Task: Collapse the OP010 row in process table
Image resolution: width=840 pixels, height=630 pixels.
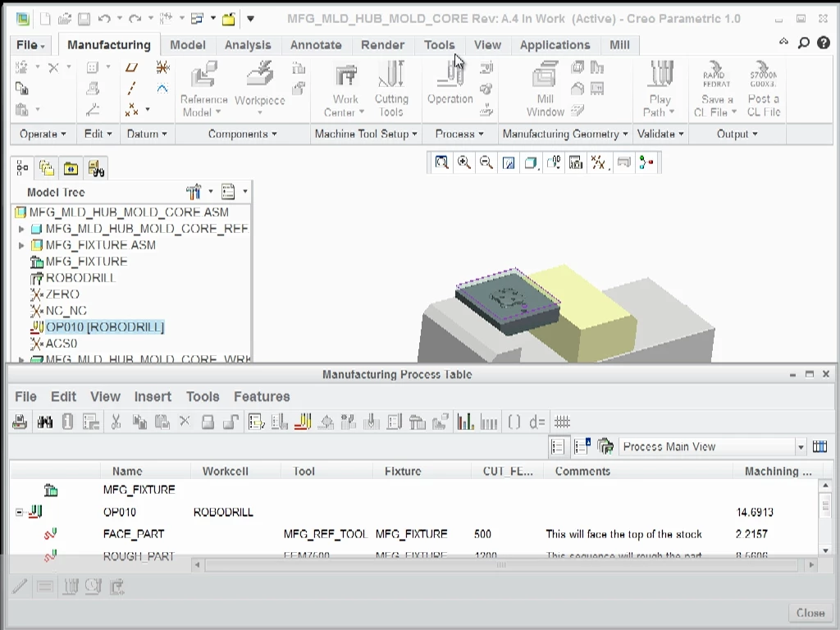Action: pos(20,513)
